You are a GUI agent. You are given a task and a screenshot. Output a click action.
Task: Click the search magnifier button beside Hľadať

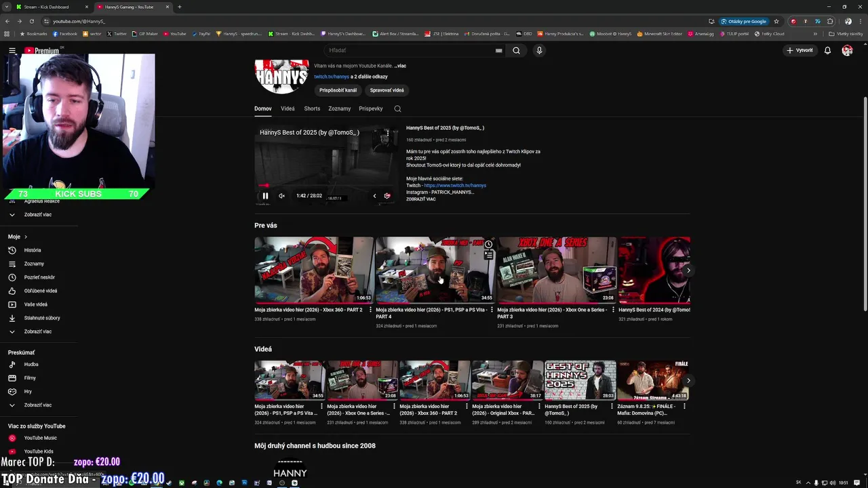(516, 50)
